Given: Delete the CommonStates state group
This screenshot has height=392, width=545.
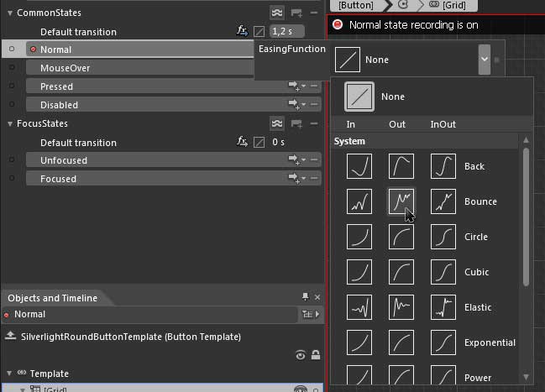Looking at the screenshot, I should click(x=314, y=13).
